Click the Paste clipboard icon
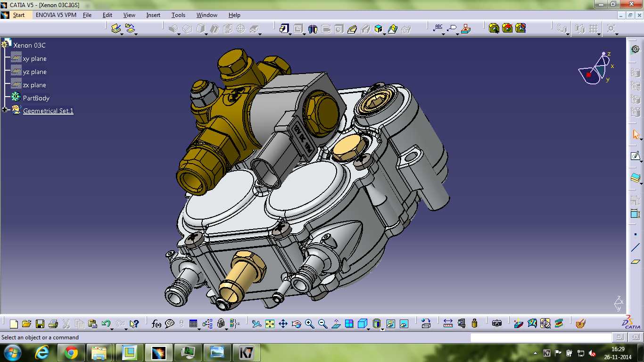644x362 pixels. (x=93, y=324)
